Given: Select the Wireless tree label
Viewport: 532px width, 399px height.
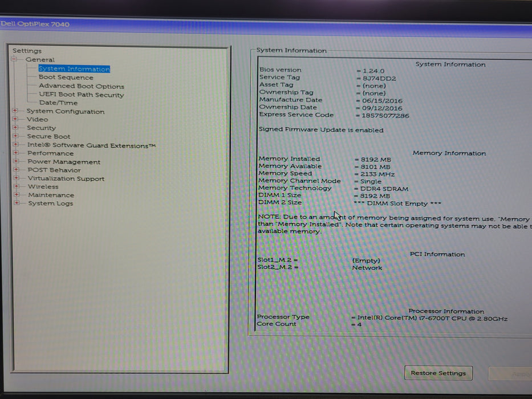Looking at the screenshot, I should pos(43,186).
